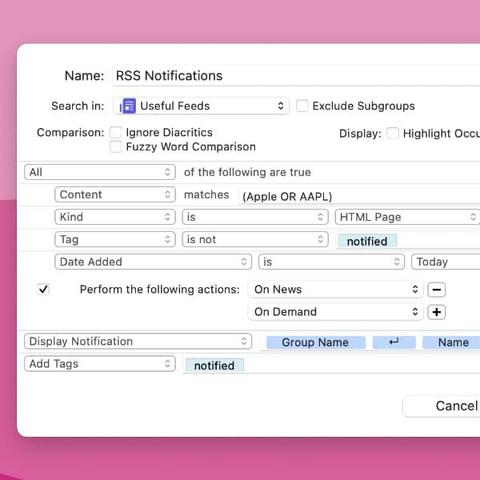Enable Highlight Occurrences checkbox
This screenshot has width=480, height=480.
click(x=392, y=133)
